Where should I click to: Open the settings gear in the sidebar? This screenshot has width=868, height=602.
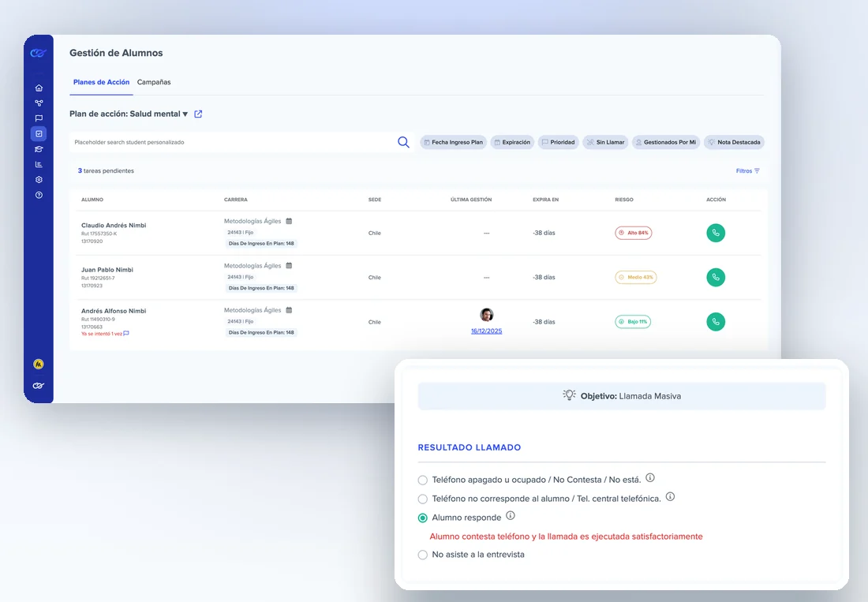pyautogui.click(x=39, y=180)
